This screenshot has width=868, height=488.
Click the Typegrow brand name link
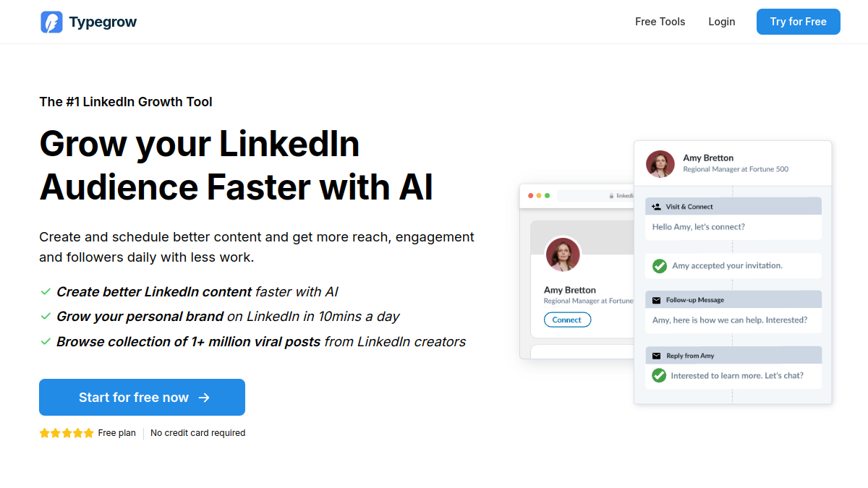(103, 22)
